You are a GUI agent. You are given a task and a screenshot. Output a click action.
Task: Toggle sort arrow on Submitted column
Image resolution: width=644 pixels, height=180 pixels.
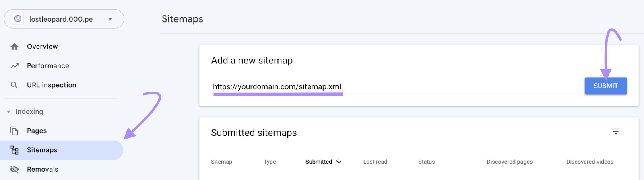click(339, 161)
